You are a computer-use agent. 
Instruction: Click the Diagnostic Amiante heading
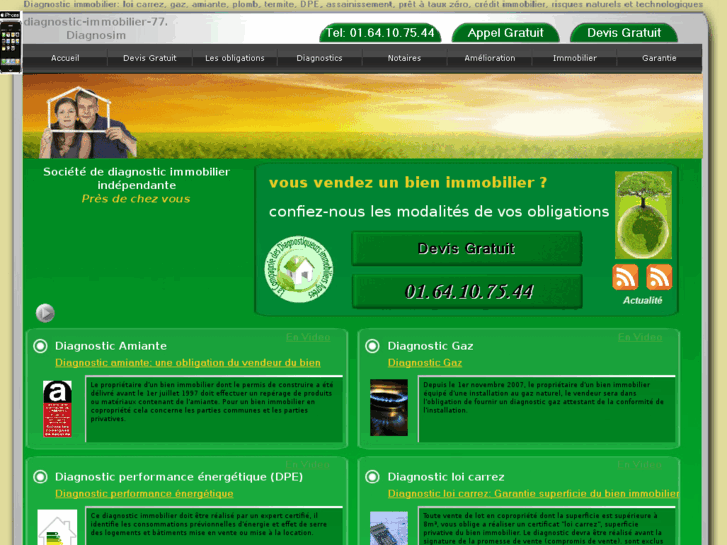coord(111,346)
